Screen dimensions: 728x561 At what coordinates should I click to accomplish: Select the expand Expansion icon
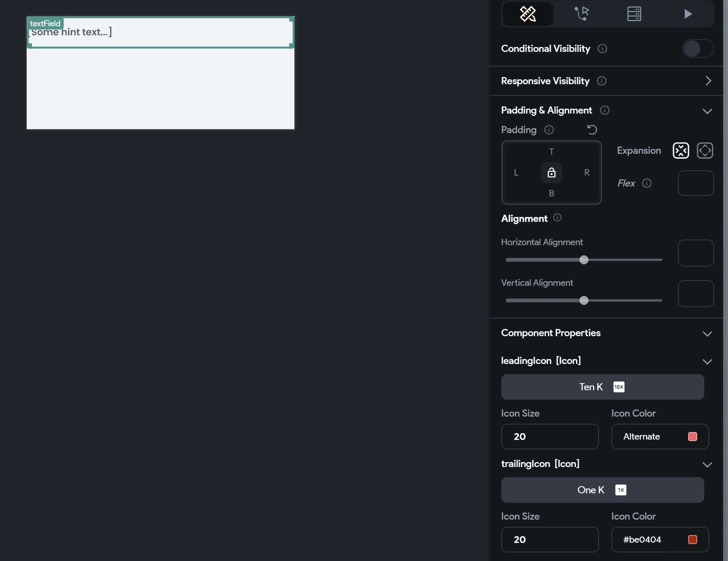click(705, 150)
